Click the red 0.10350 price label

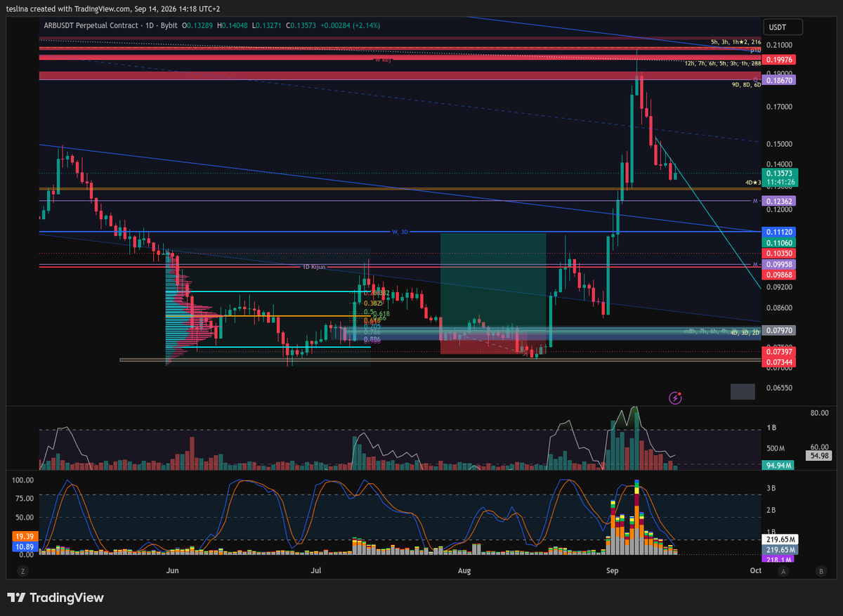pos(780,253)
